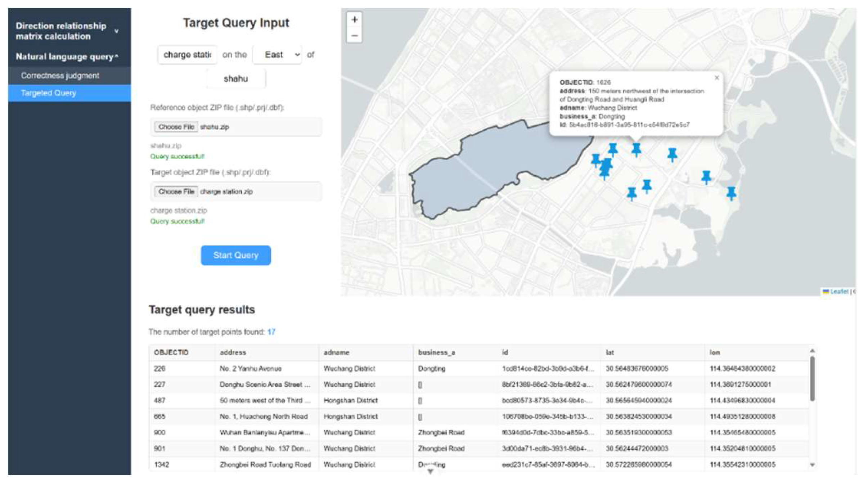Screen dimensions: 868x486
Task: Click Choose File for charge station.zip target
Action: (x=176, y=192)
